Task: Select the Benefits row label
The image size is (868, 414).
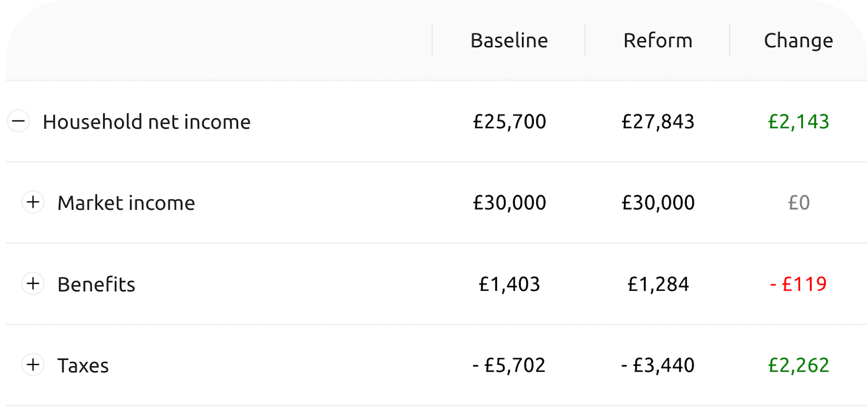Action: pyautogui.click(x=96, y=284)
